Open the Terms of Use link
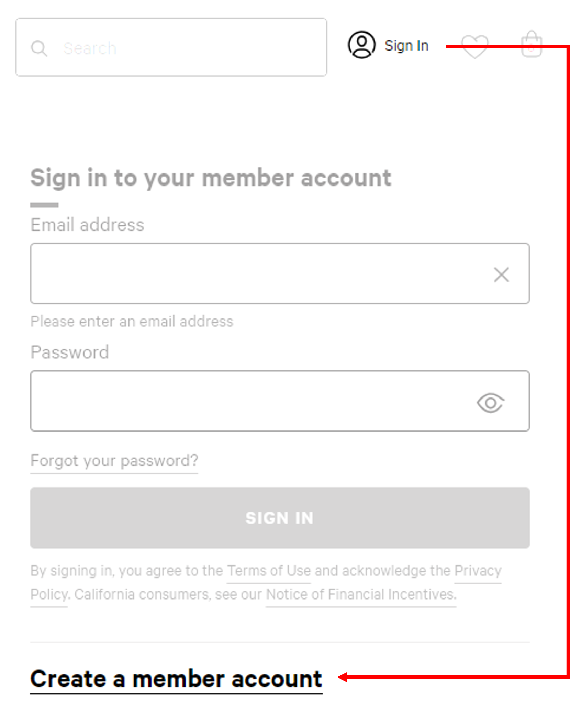 [x=269, y=571]
